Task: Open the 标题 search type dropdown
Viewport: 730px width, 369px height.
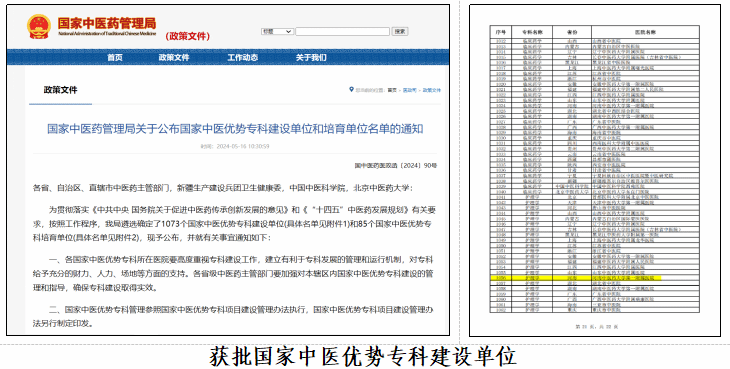Action: [x=277, y=31]
